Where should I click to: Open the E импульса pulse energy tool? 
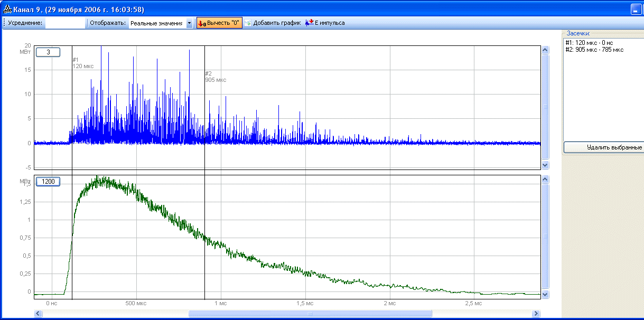tap(325, 23)
